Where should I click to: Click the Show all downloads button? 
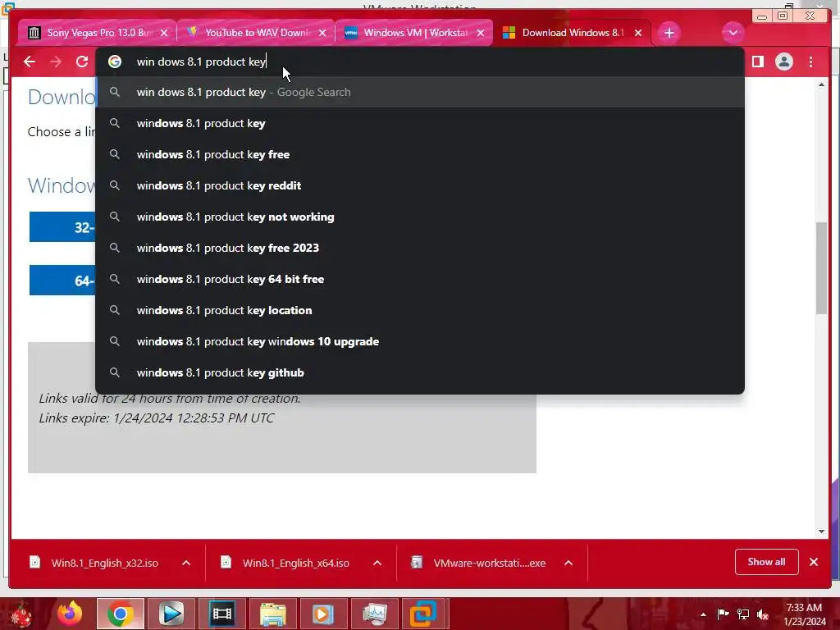(767, 561)
